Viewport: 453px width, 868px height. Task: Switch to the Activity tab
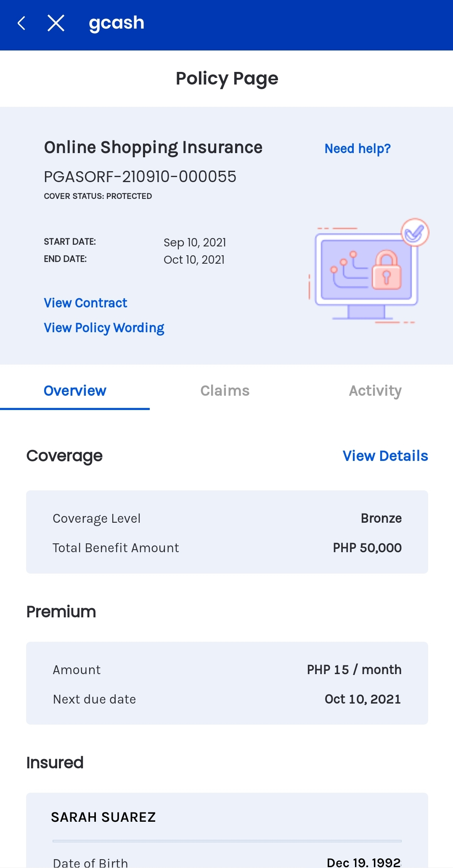pyautogui.click(x=375, y=391)
